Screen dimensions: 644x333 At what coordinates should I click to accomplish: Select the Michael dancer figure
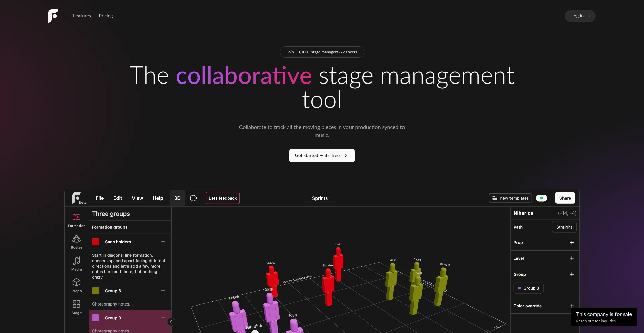[441, 286]
